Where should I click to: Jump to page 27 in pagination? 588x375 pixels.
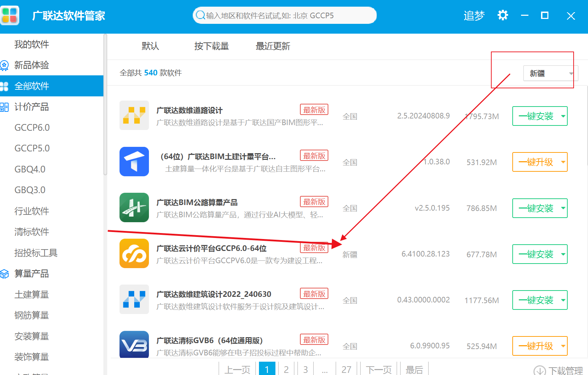pos(346,369)
